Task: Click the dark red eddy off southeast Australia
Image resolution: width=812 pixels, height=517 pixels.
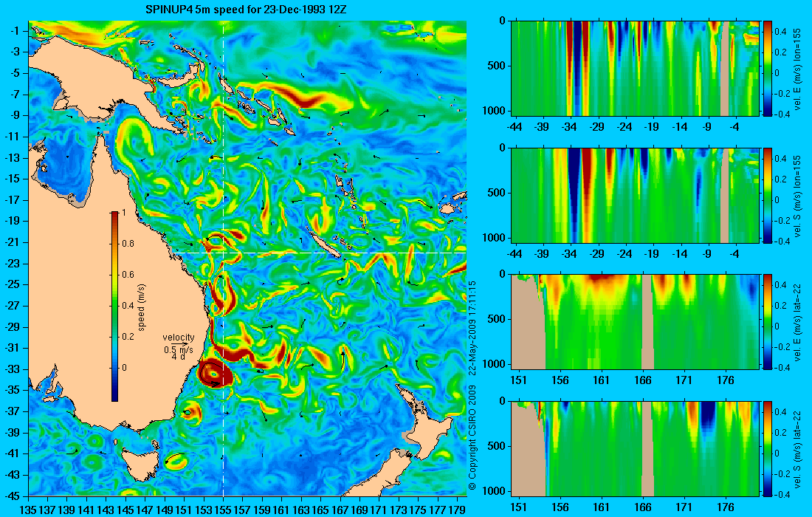Action: click(x=216, y=373)
